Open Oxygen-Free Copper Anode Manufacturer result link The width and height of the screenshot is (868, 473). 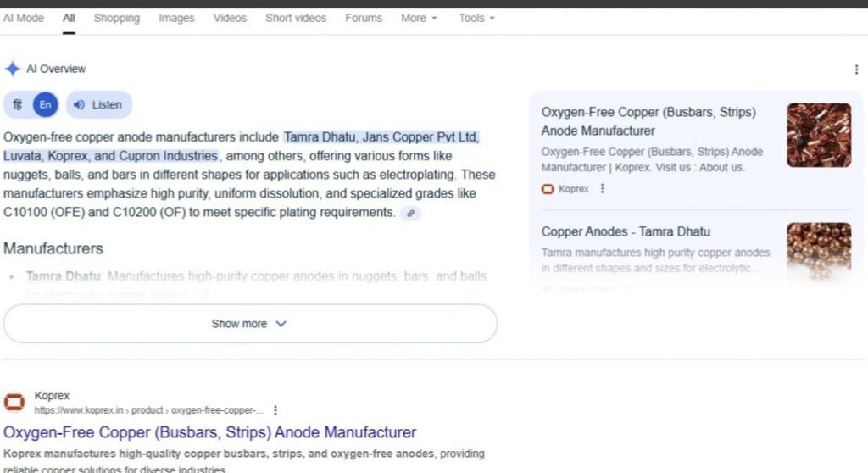(210, 432)
